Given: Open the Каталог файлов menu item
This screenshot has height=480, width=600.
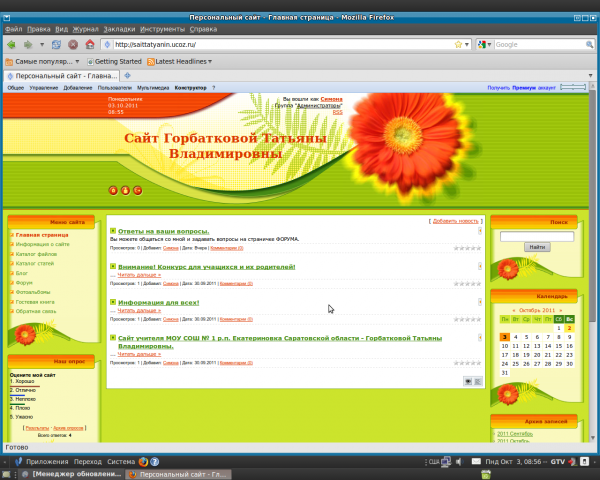Looking at the screenshot, I should [x=36, y=254].
